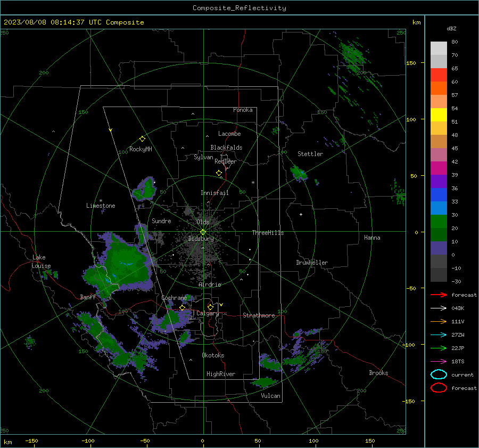Click the red forecast ellipse in legend

439,388
